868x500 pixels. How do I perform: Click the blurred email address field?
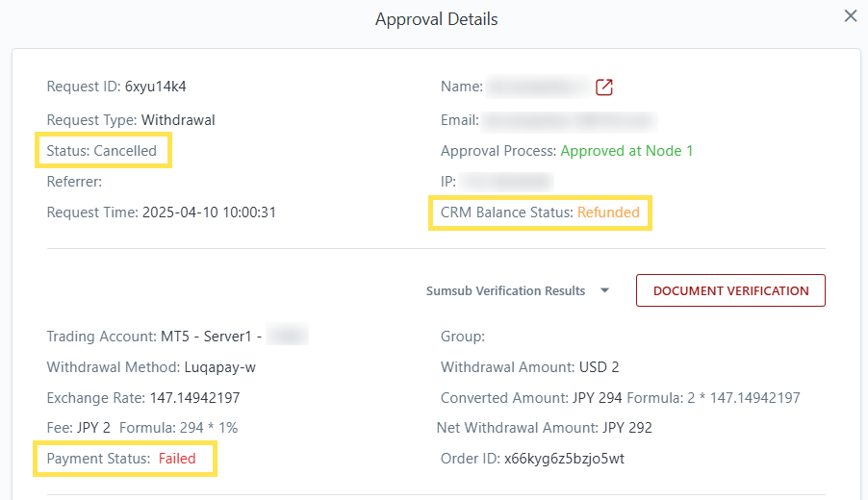(x=569, y=121)
